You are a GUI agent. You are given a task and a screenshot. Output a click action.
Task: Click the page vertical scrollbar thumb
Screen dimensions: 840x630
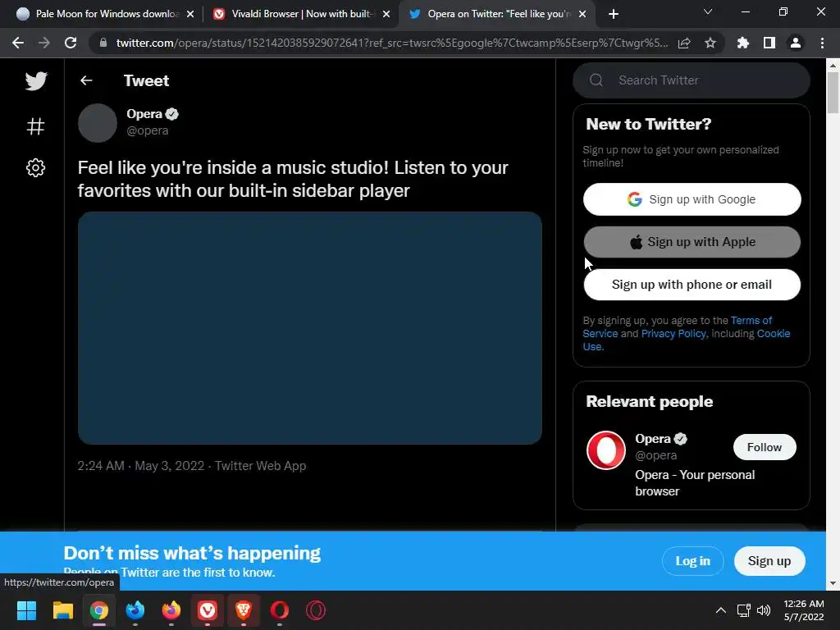point(833,92)
